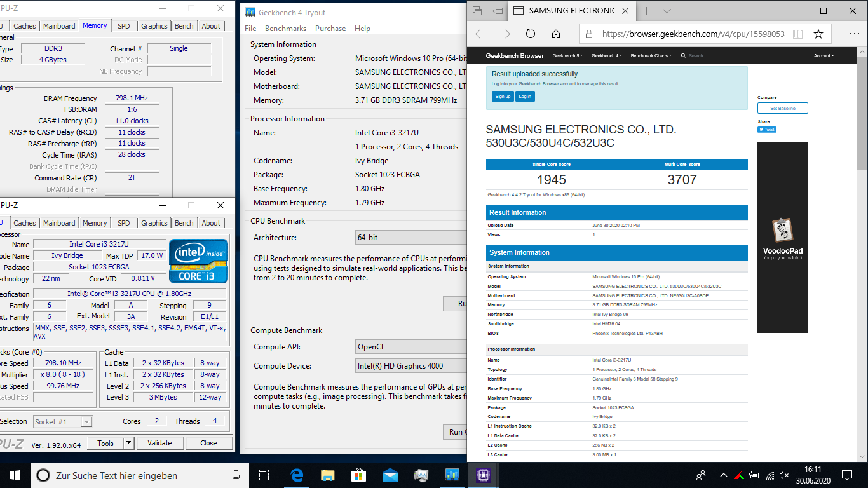Image resolution: width=868 pixels, height=488 pixels.
Task: Click the scrollbar up arrow in Edge
Action: [x=862, y=51]
